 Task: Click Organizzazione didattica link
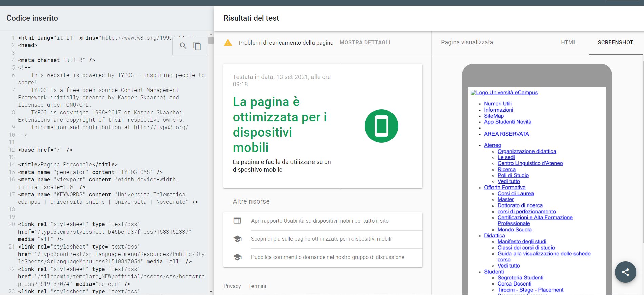point(527,151)
